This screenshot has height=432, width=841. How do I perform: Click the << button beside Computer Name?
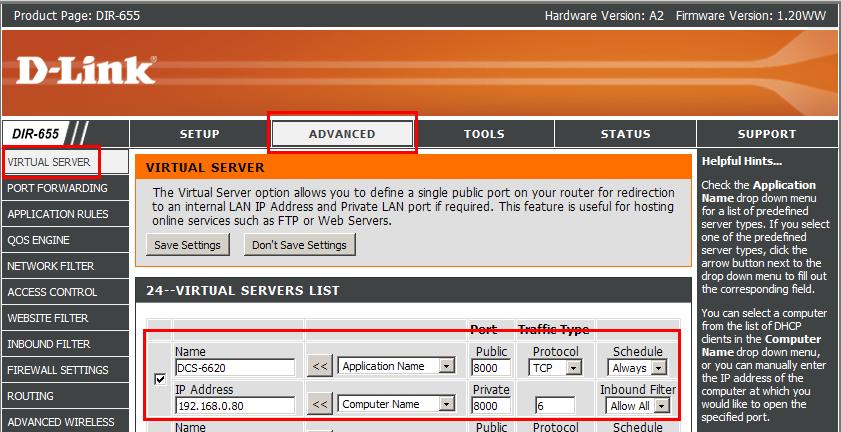[320, 404]
